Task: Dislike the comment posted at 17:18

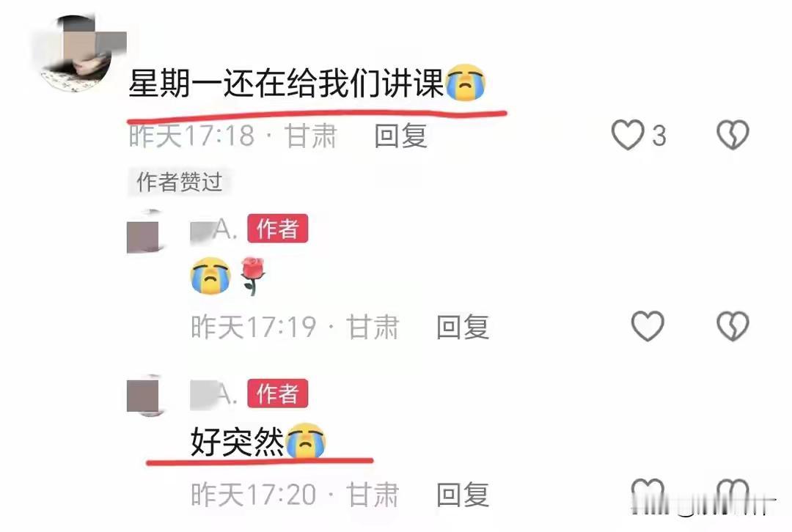Action: [x=733, y=135]
